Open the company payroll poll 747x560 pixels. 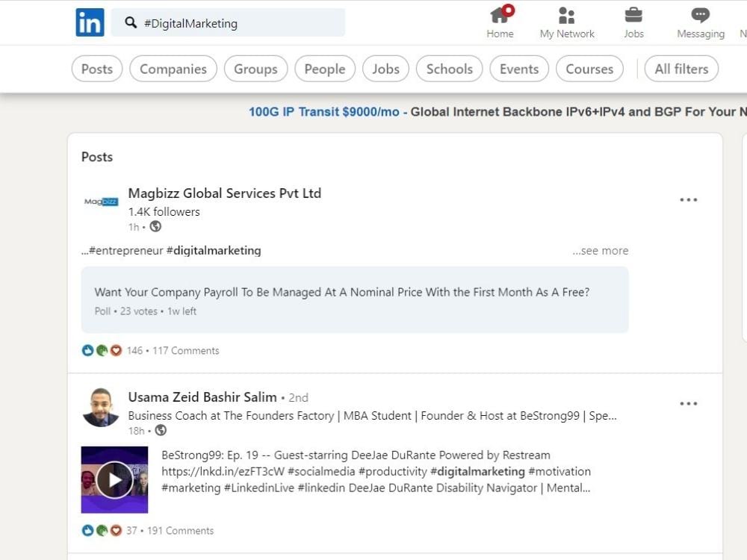point(354,299)
